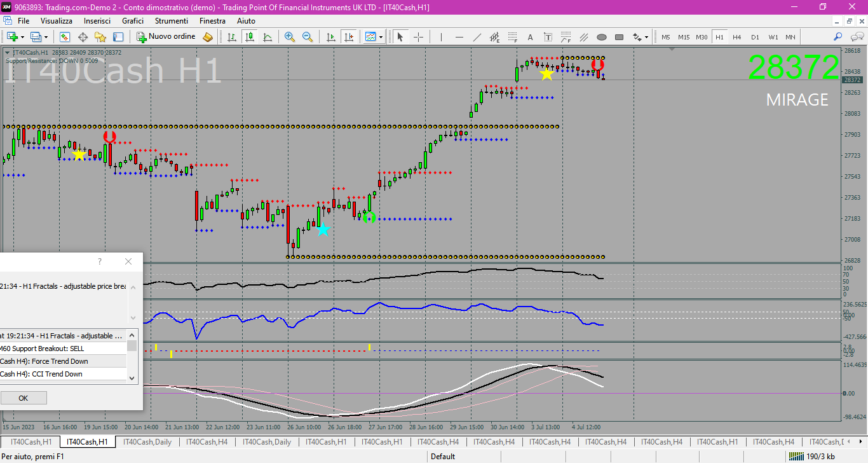This screenshot has height=463, width=868.
Task: Open the Market Watch window icon
Action: point(65,37)
